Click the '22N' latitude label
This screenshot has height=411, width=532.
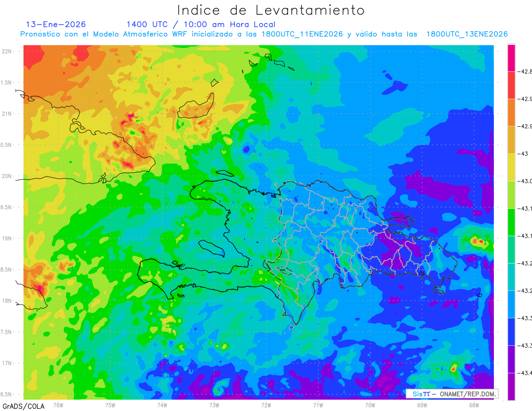tap(8, 51)
